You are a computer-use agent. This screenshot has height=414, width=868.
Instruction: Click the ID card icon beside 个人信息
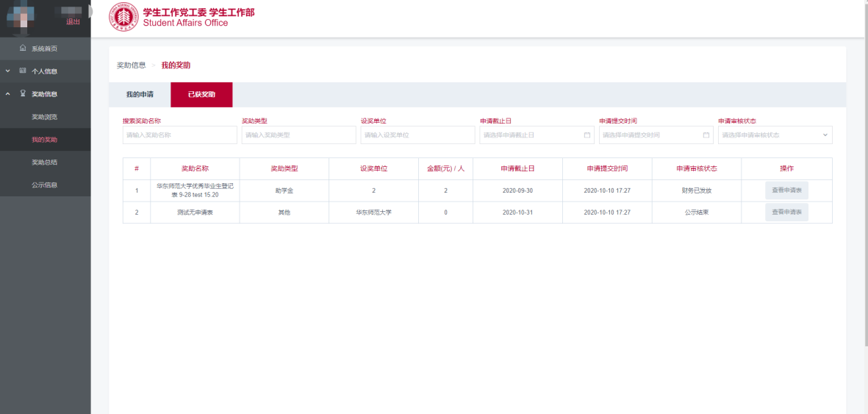[x=23, y=71]
